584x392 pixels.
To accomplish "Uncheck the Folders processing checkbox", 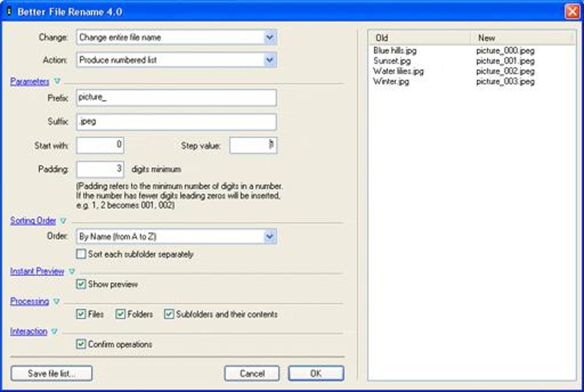I will tap(120, 314).
